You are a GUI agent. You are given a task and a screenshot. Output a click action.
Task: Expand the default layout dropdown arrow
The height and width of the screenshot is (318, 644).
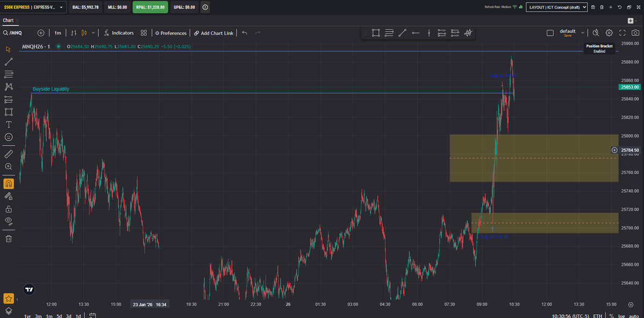point(583,33)
